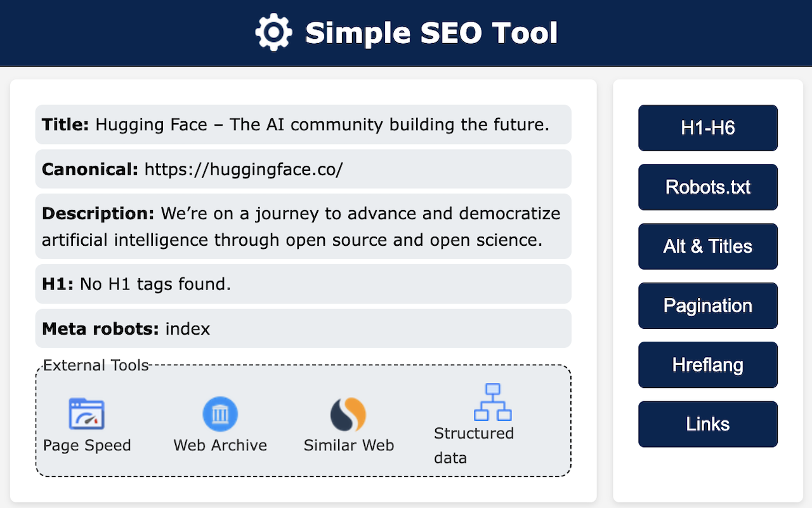This screenshot has width=812, height=508.
Task: Open the H1-H6 headings report
Action: coord(707,128)
